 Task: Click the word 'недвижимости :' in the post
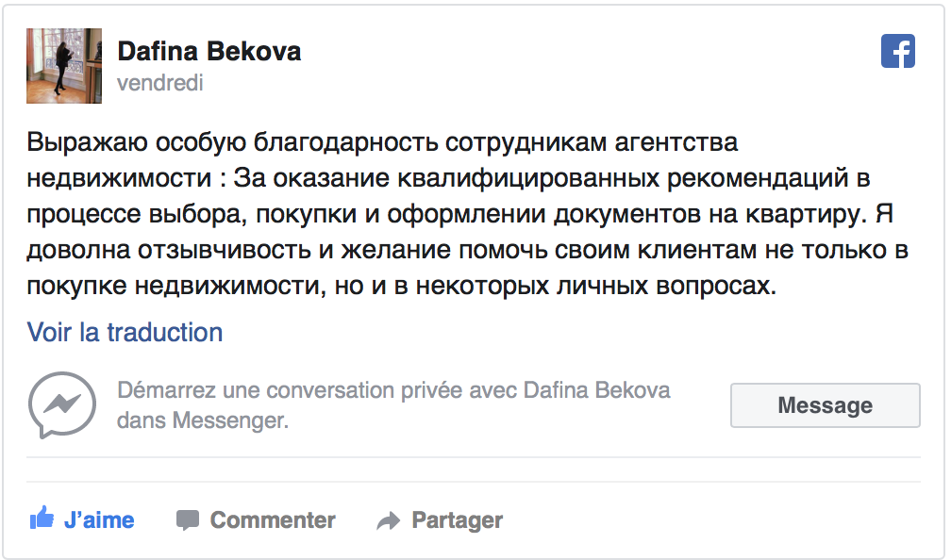(126, 178)
